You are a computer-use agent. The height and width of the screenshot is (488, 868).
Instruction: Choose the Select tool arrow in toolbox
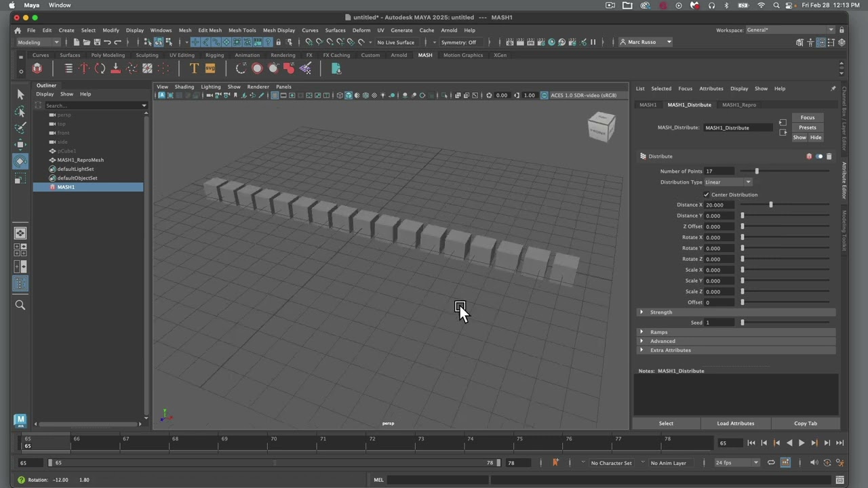tap(20, 95)
